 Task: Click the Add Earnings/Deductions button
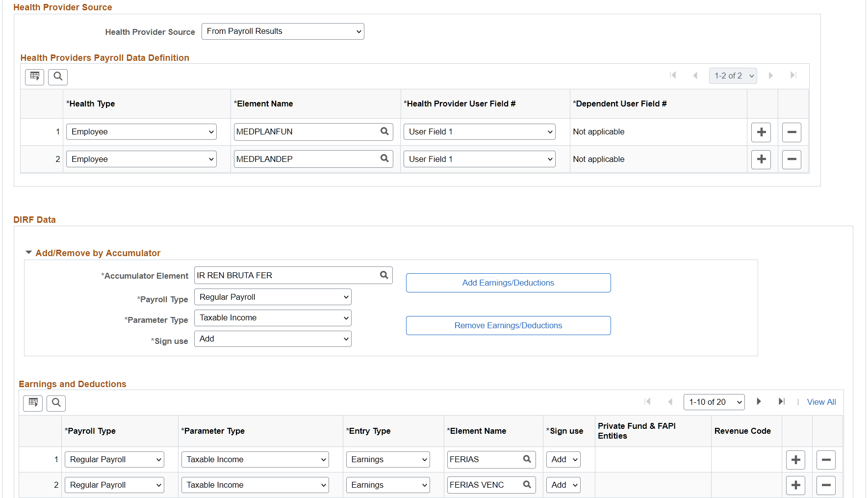[x=508, y=283]
